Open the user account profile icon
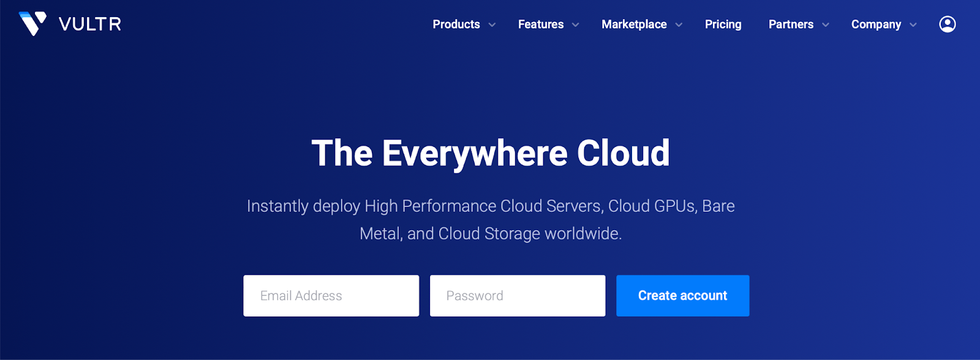The image size is (980, 360). (x=947, y=24)
